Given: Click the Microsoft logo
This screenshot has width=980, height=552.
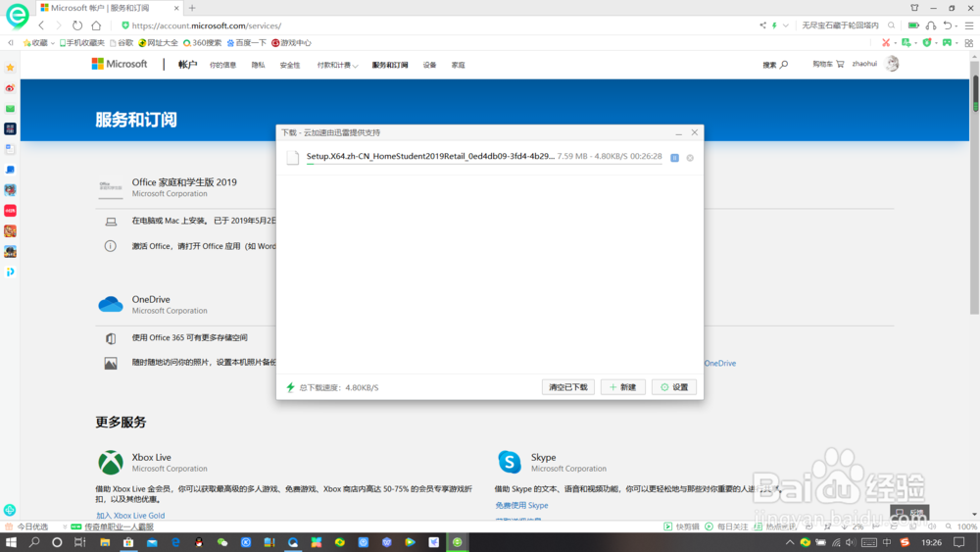Looking at the screenshot, I should click(120, 64).
